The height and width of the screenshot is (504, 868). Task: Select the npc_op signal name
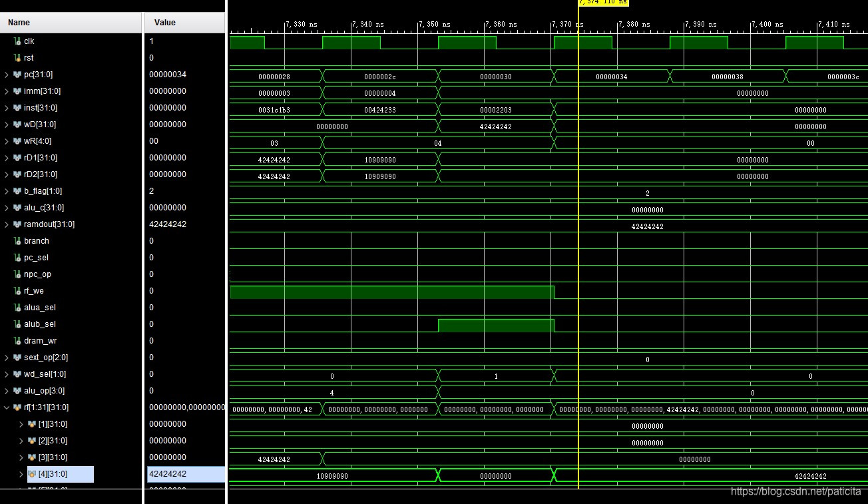point(37,274)
